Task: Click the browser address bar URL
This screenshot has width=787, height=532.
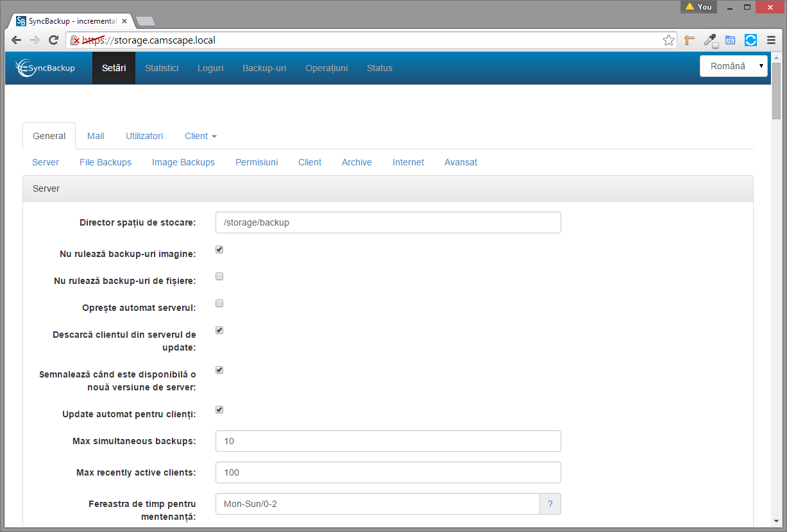Action: pos(149,40)
